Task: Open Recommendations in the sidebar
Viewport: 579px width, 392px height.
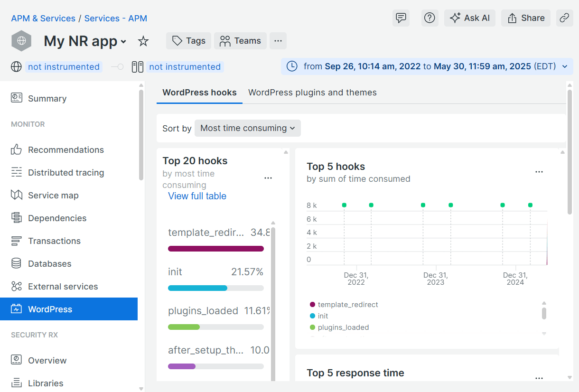Action: (69, 149)
